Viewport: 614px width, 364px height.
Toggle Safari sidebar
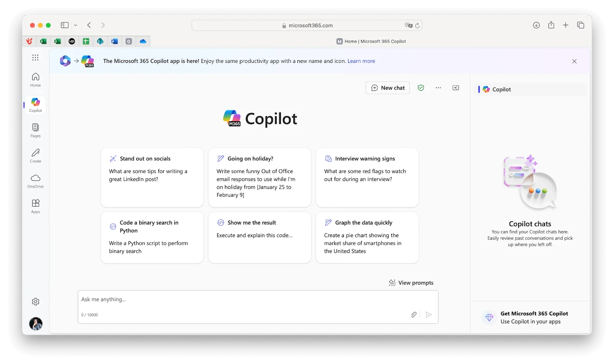tap(64, 25)
